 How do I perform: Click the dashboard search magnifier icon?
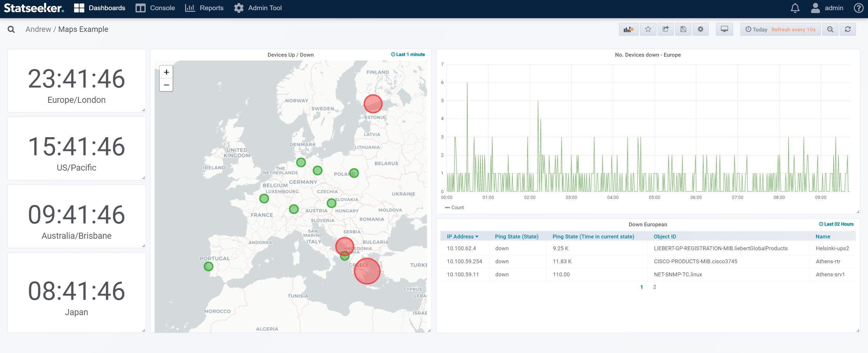tap(11, 29)
